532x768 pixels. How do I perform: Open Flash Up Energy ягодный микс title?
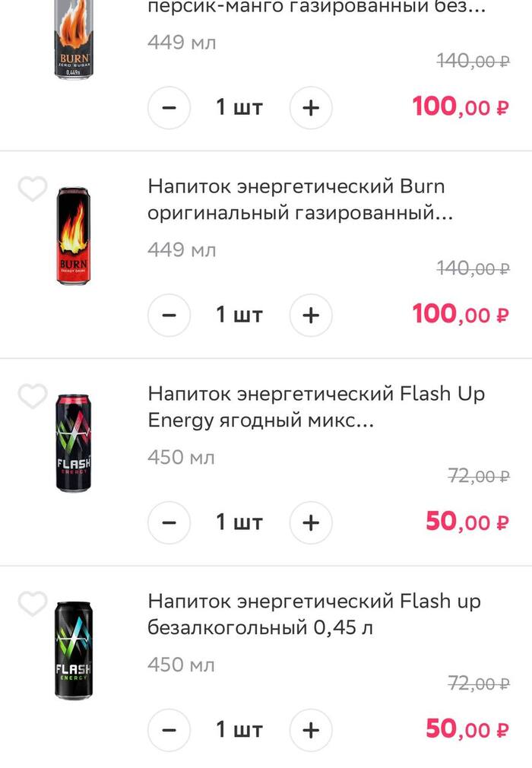pyautogui.click(x=315, y=408)
